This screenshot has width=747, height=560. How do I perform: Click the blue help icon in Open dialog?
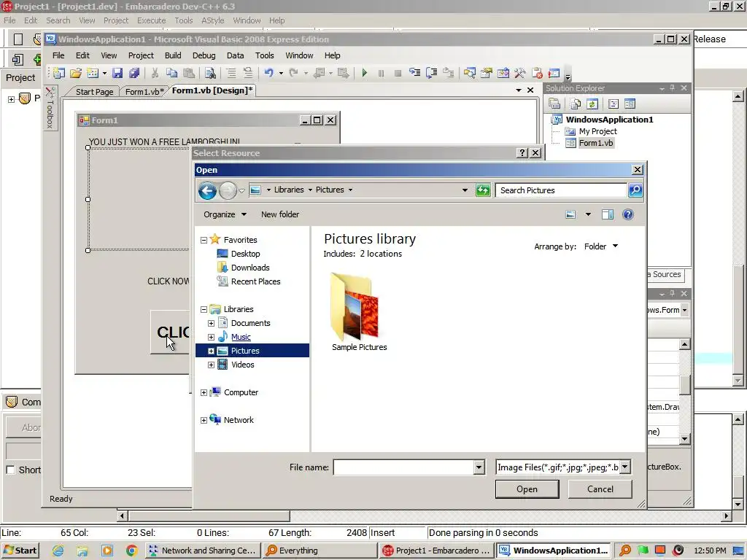click(x=628, y=214)
